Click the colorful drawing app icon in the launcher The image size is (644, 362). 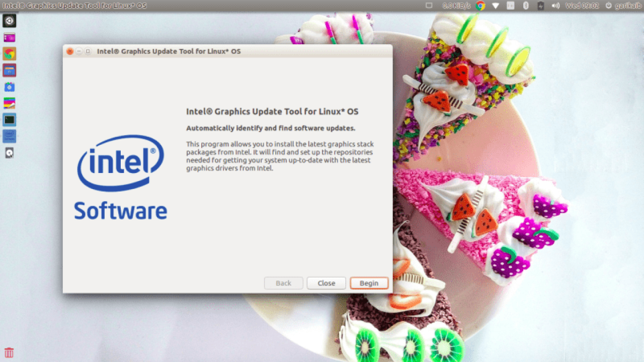[9, 103]
